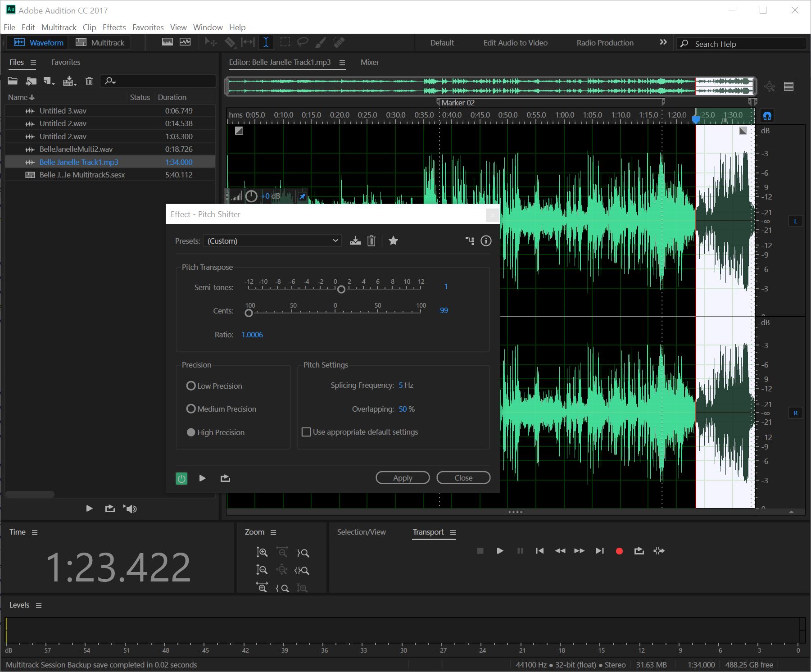The image size is (811, 672).
Task: Click the Transport stop button
Action: pos(480,551)
